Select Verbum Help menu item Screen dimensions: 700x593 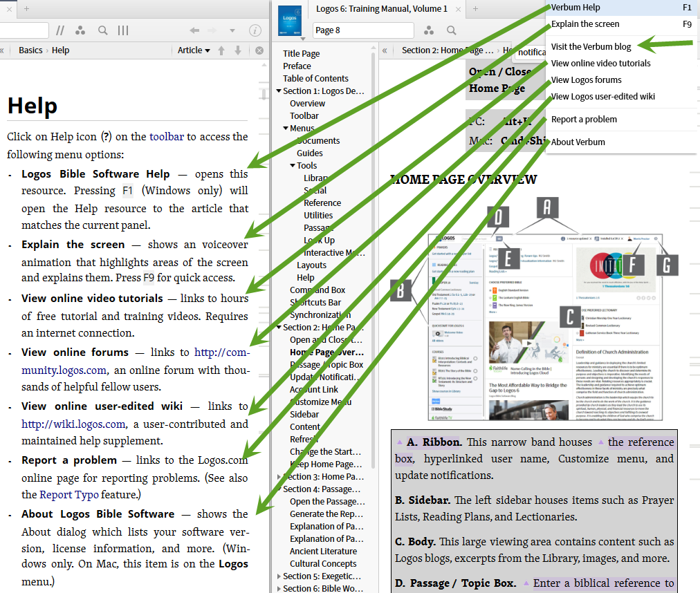pyautogui.click(x=621, y=7)
